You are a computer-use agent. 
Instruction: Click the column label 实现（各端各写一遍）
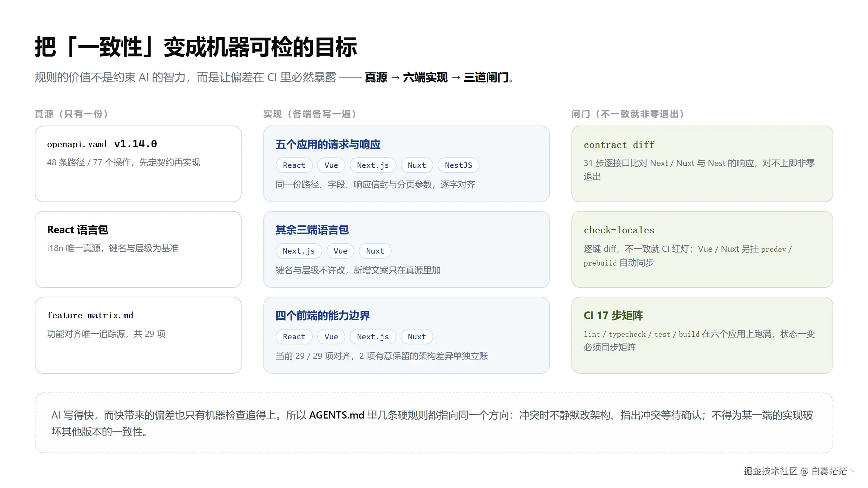(310, 114)
